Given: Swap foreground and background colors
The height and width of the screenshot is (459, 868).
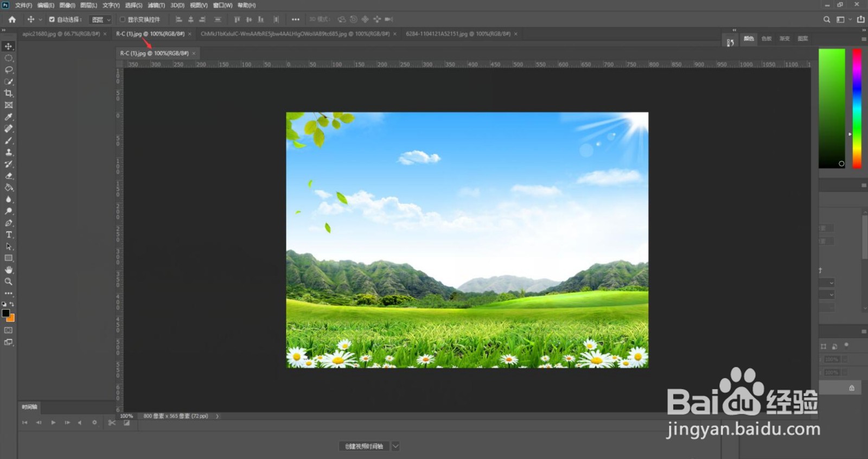Looking at the screenshot, I should [x=12, y=304].
